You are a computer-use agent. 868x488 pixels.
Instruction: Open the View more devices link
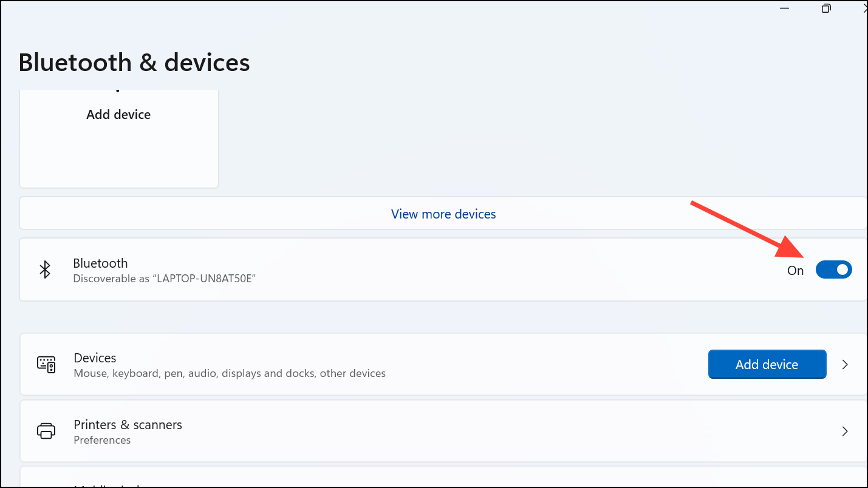tap(443, 214)
